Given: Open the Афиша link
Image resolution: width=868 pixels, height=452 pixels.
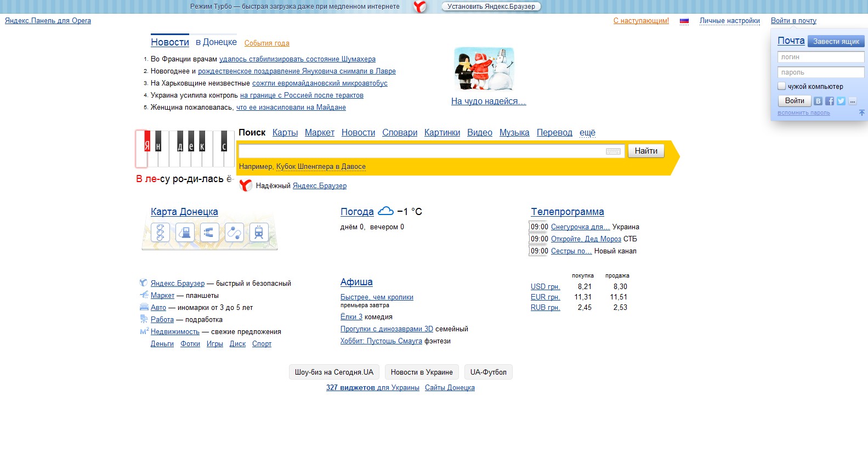Looking at the screenshot, I should pos(356,282).
